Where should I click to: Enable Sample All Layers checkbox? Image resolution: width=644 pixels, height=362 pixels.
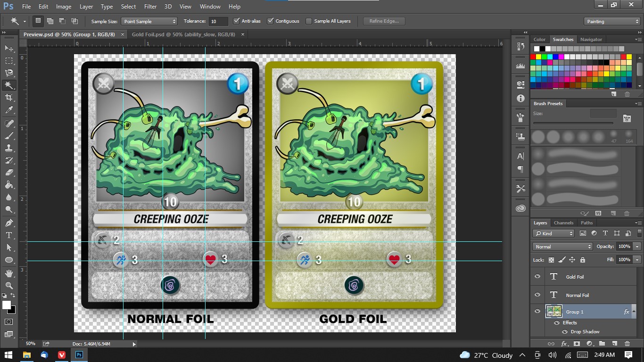[x=309, y=21]
